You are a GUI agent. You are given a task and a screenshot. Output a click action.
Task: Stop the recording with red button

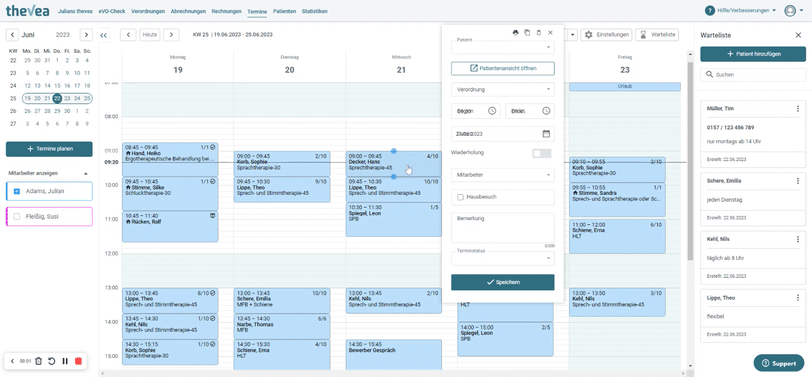point(78,361)
